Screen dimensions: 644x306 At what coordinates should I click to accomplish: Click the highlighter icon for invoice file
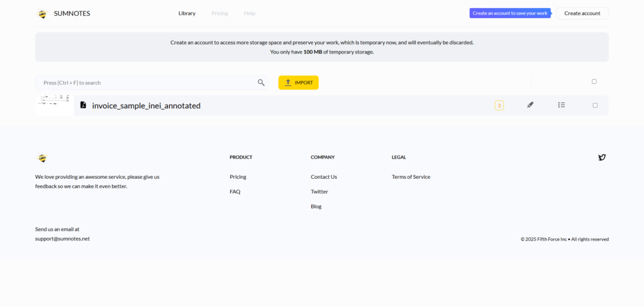click(x=530, y=105)
